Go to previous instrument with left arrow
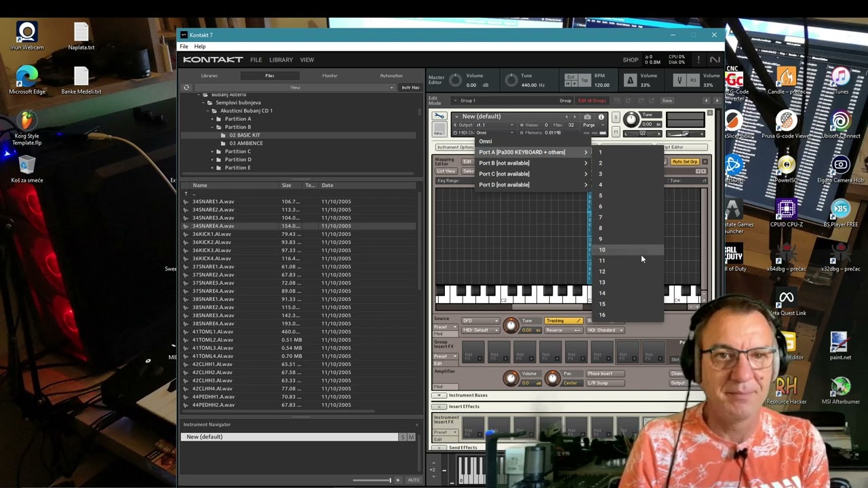Screen dimensions: 868x488 [567, 117]
